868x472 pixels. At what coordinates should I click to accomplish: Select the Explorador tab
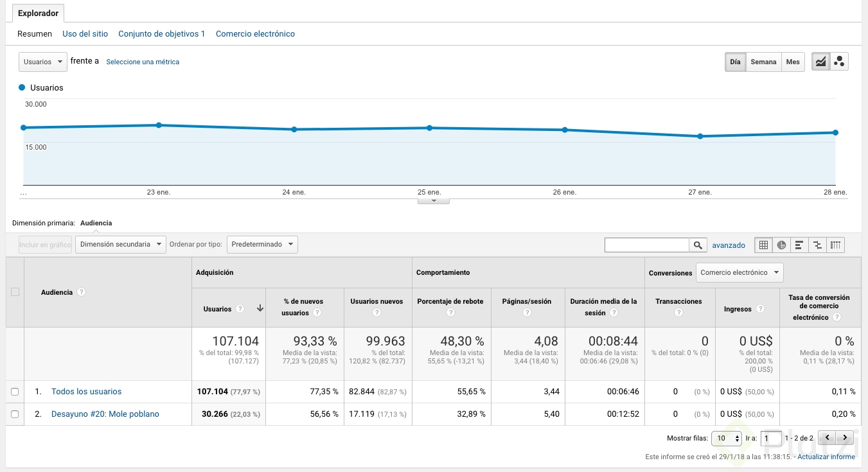tap(38, 13)
